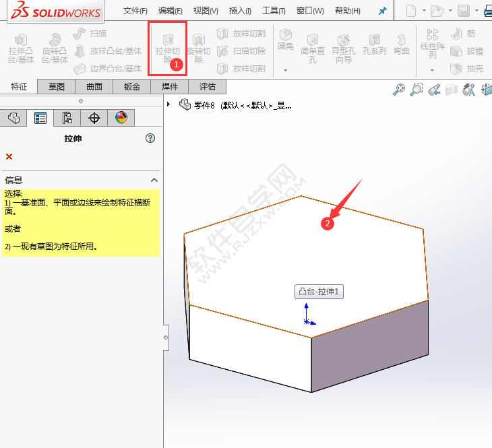The height and width of the screenshot is (448, 492).
Task: Open the DisplayManager color ball tab
Action: 121,118
